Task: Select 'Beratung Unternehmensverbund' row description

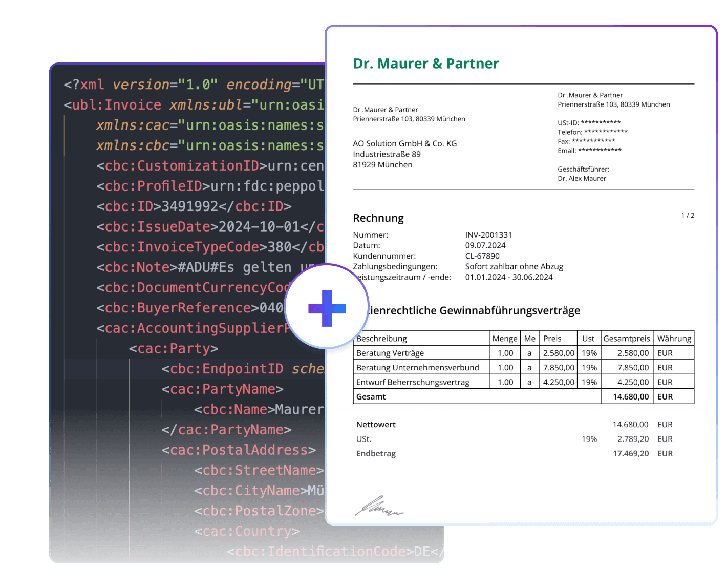Action: [418, 368]
